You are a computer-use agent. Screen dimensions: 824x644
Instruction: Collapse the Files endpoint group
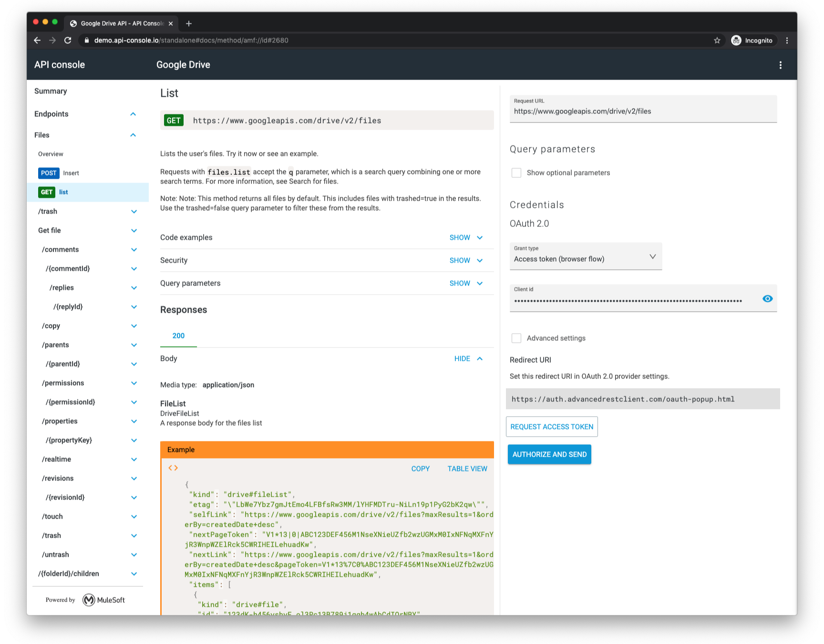(133, 135)
